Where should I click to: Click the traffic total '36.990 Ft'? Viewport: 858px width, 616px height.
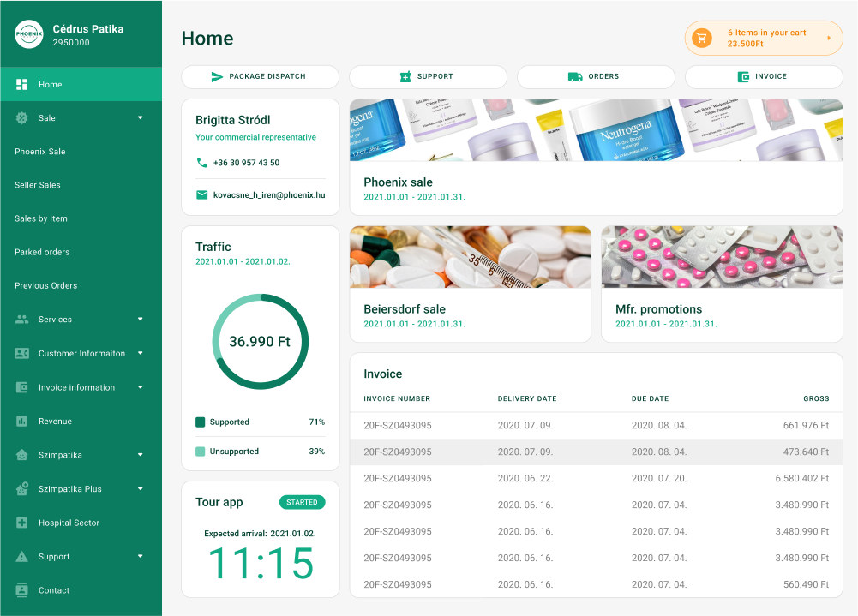pos(260,341)
